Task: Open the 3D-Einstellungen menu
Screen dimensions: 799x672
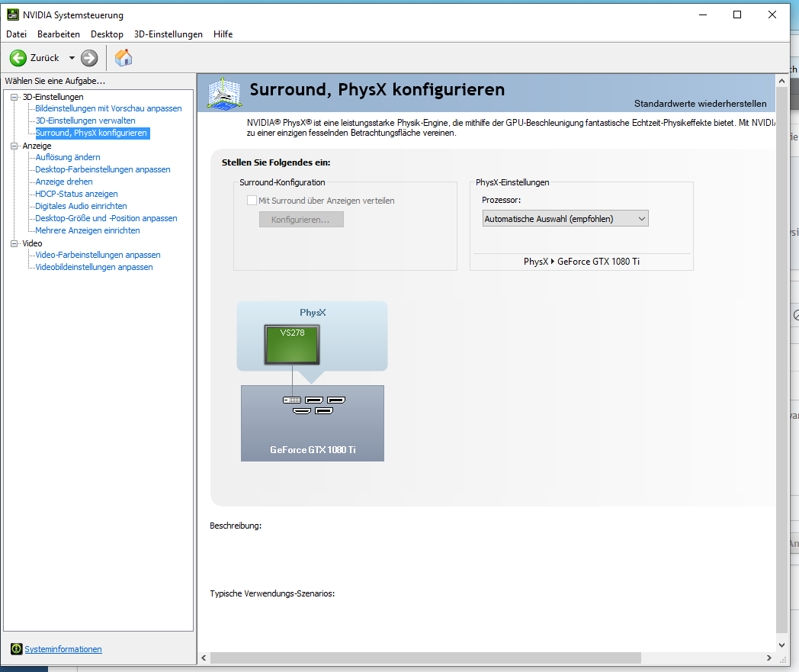Action: [x=168, y=34]
